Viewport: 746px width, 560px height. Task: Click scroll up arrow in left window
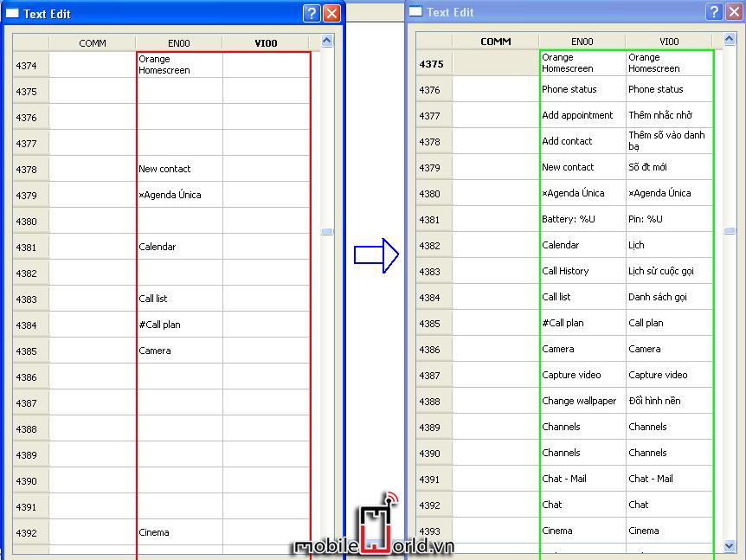click(x=326, y=41)
